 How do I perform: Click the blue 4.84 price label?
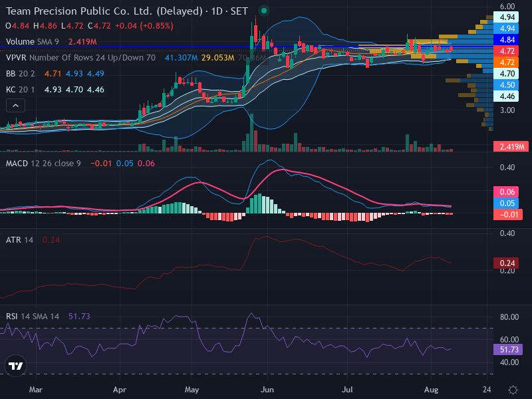click(506, 40)
